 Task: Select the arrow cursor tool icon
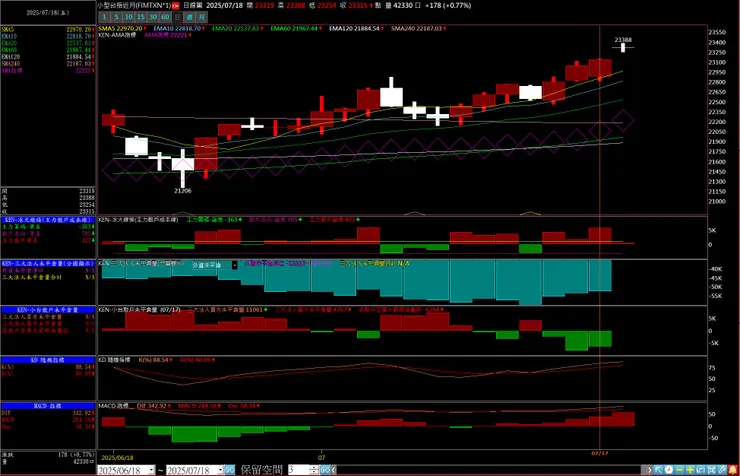coord(658,470)
